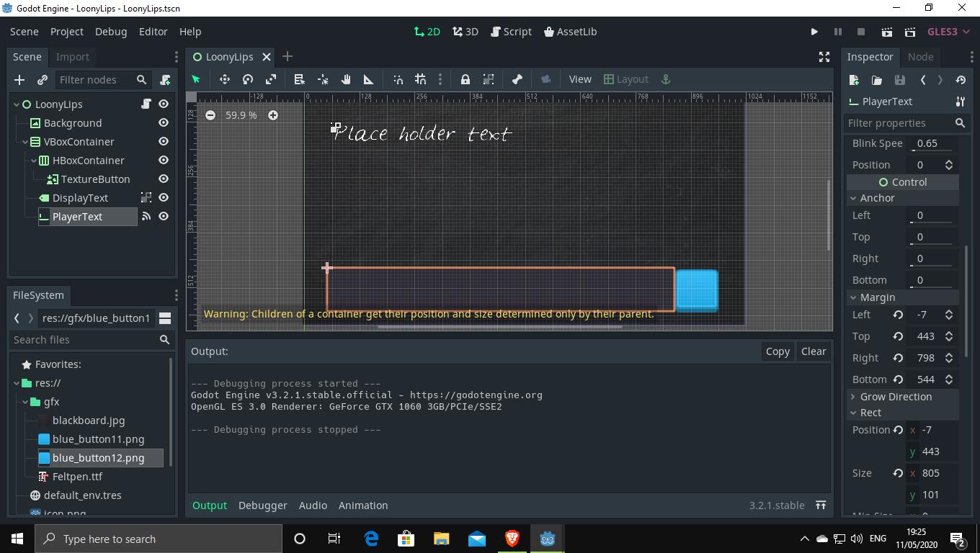Toggle visibility of DisplayText node
Screen dimensions: 980x553
164,198
